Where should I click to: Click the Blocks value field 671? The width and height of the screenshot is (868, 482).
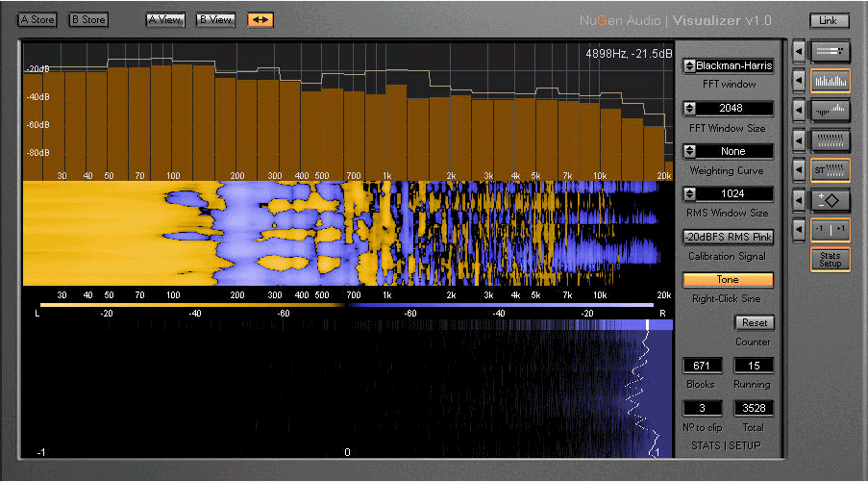tap(702, 366)
